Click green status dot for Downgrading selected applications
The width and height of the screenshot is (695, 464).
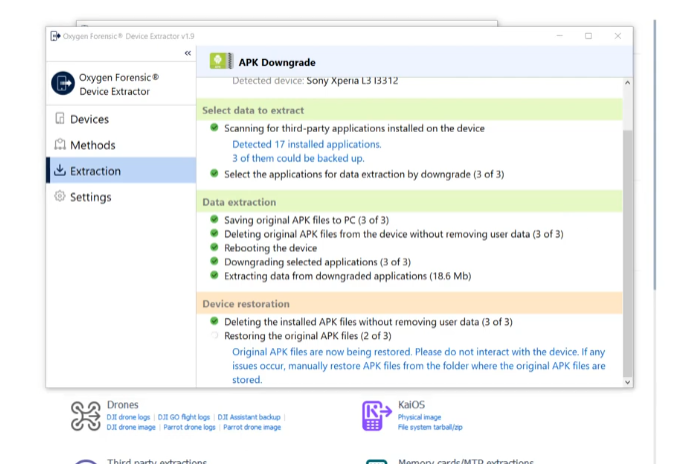coord(214,261)
